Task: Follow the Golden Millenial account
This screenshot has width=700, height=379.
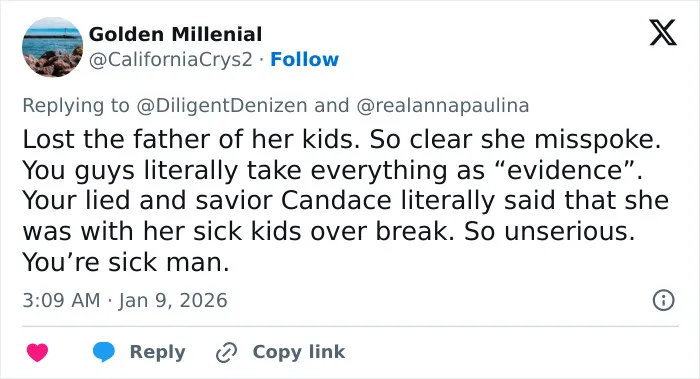Action: 304,59
